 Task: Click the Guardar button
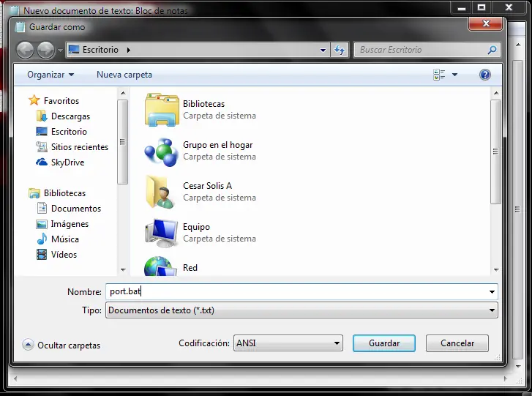pos(384,343)
